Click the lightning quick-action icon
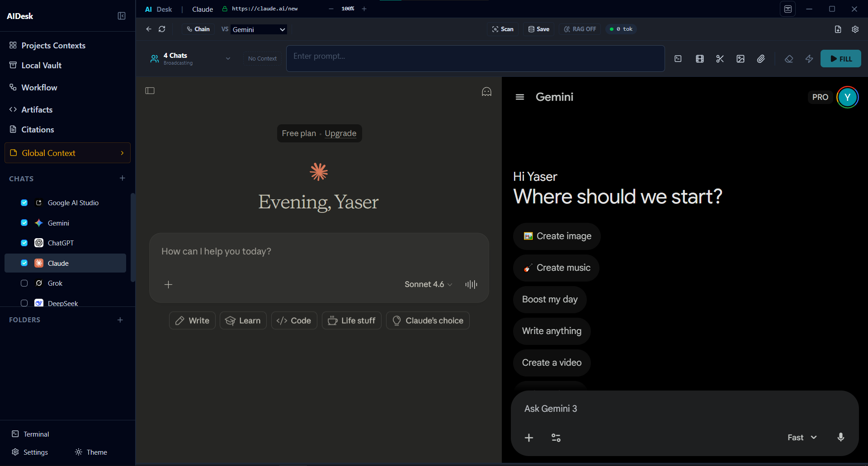 (809, 59)
